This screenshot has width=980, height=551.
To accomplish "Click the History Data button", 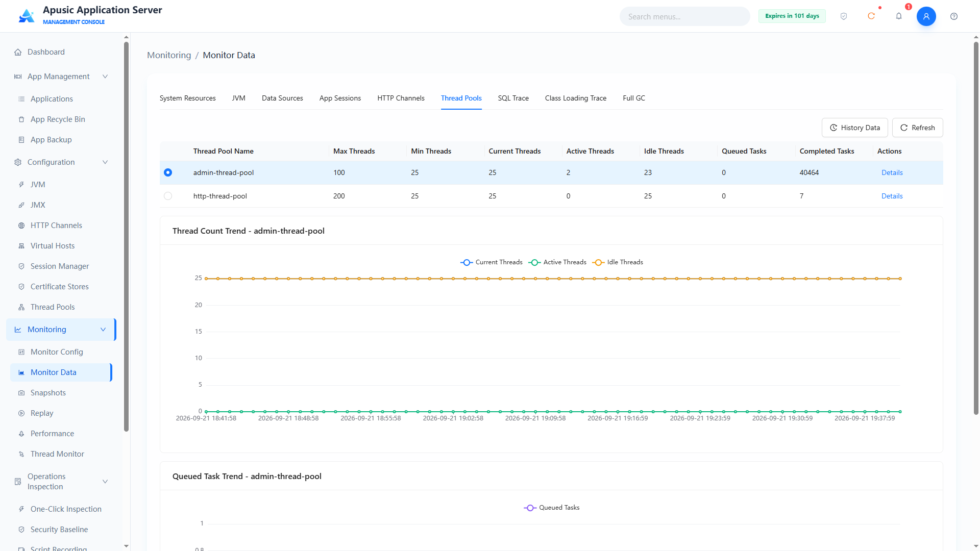I will (854, 128).
